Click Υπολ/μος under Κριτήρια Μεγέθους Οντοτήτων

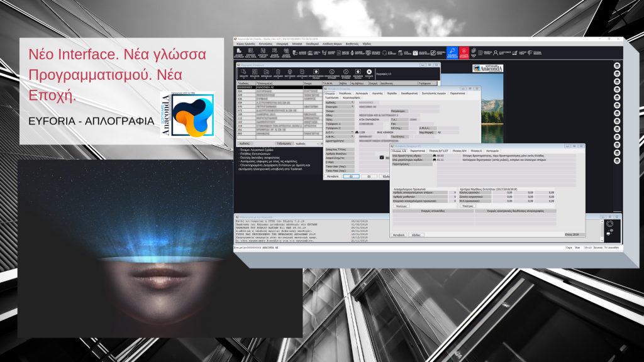(468, 206)
